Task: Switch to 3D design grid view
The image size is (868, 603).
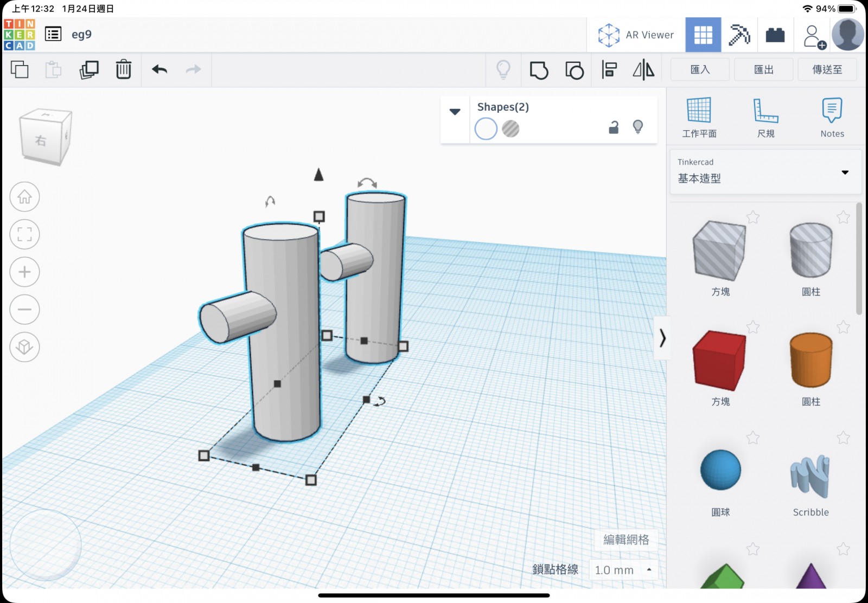Action: [x=703, y=35]
